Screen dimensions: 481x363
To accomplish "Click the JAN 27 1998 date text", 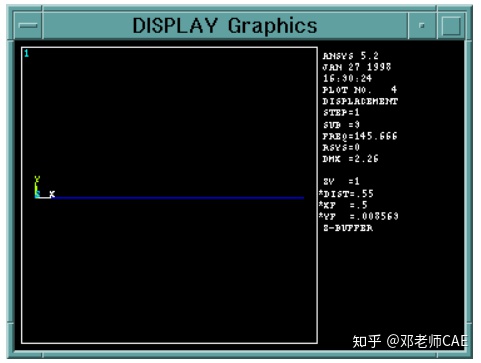I will pyautogui.click(x=356, y=67).
